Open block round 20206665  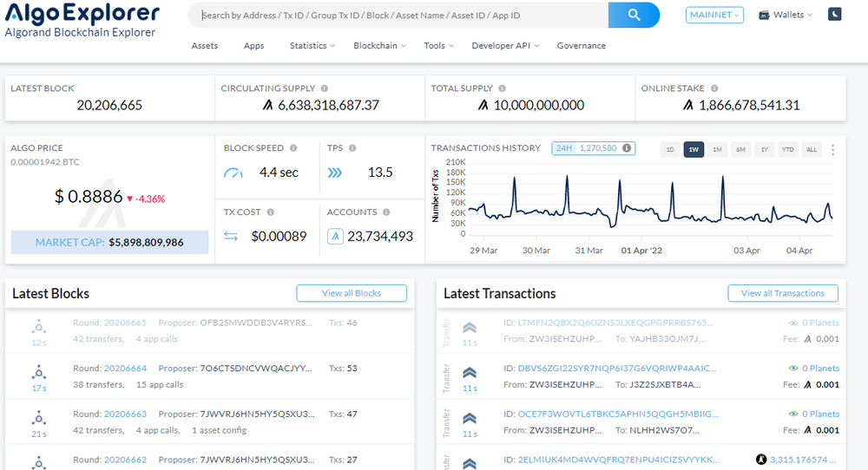(x=125, y=323)
